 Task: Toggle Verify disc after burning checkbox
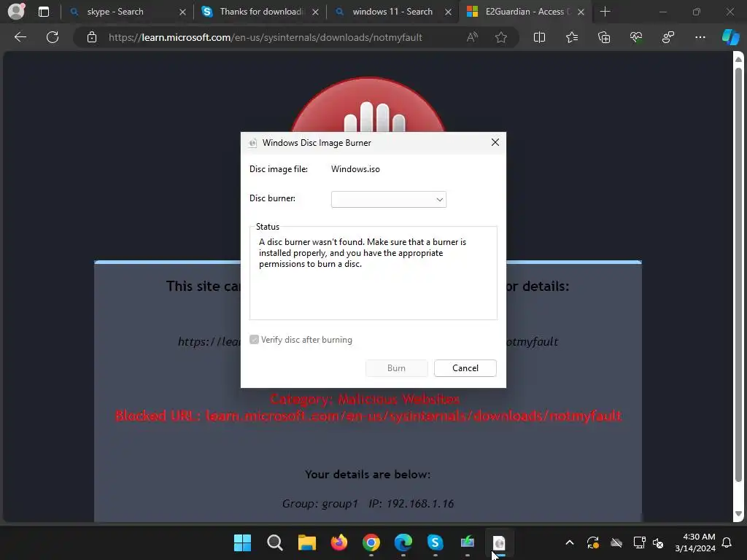[x=254, y=340]
